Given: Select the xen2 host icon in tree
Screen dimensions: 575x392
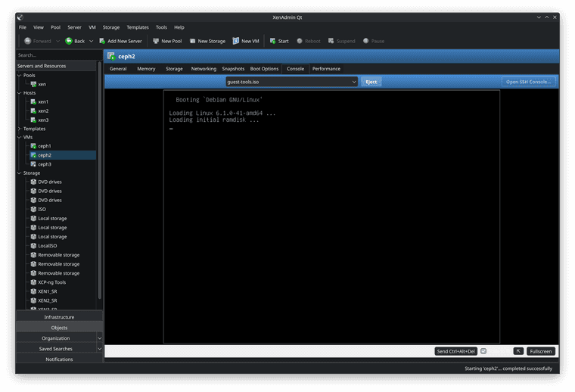Looking at the screenshot, I should (x=33, y=110).
